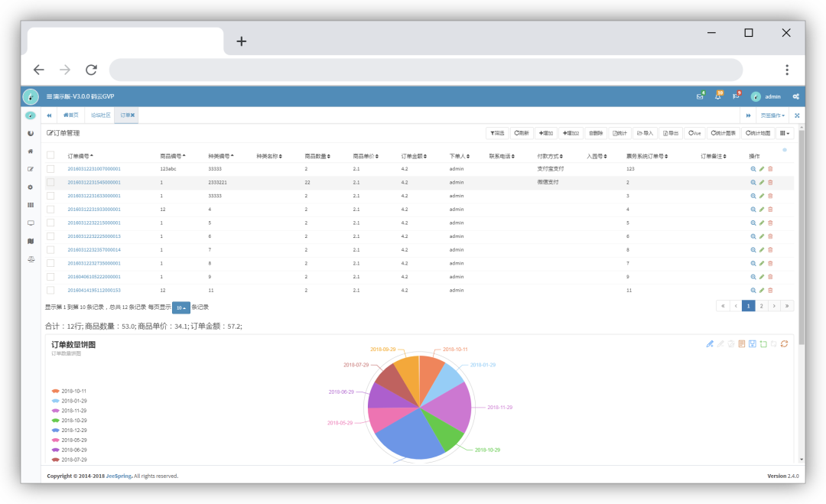Image resolution: width=826 pixels, height=504 pixels.
Task: Switch to the 论坛社区 tab
Action: coord(100,115)
